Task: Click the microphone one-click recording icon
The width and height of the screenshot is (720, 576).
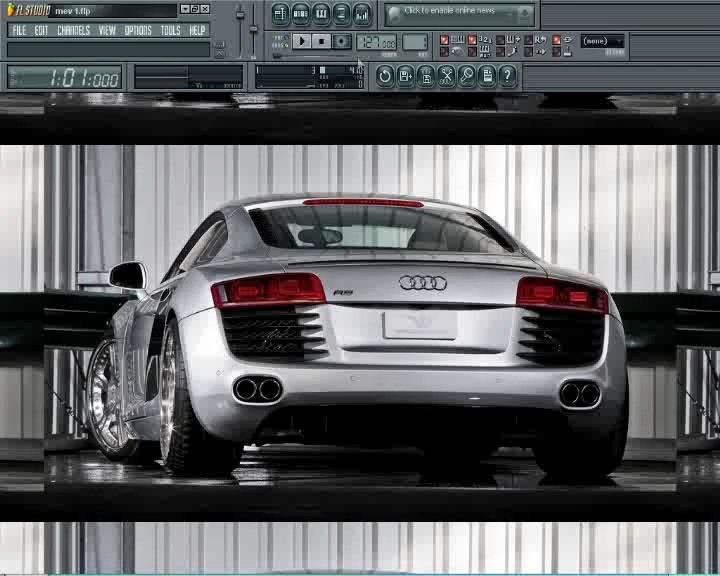Action: pyautogui.click(x=467, y=76)
